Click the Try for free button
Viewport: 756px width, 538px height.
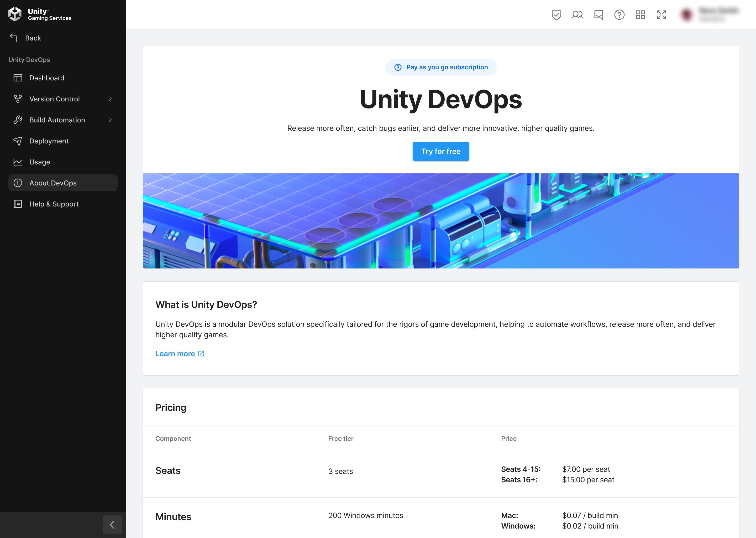(441, 151)
